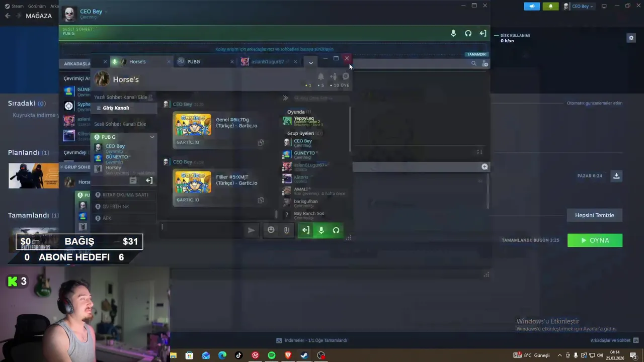Toggle headphone deafen beside chat input
The image size is (644, 362).
(x=336, y=230)
